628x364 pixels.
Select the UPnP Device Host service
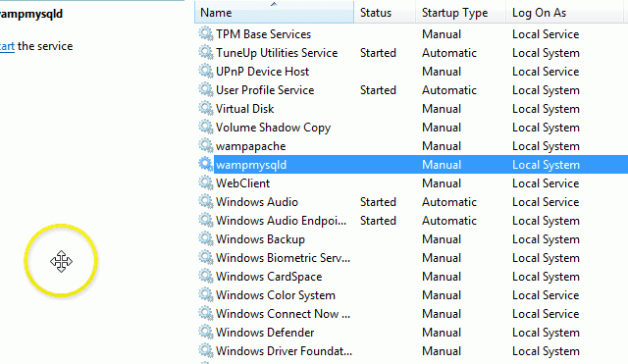click(x=262, y=72)
